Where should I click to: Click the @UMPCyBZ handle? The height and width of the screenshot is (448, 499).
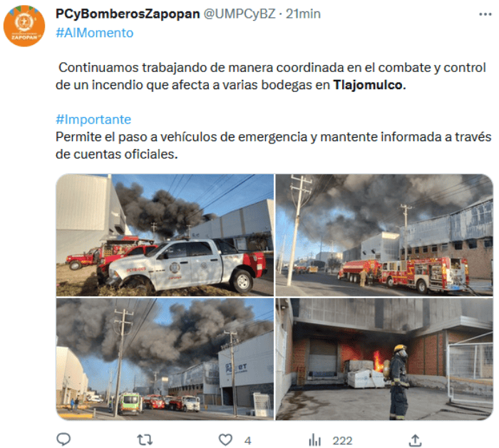[240, 14]
